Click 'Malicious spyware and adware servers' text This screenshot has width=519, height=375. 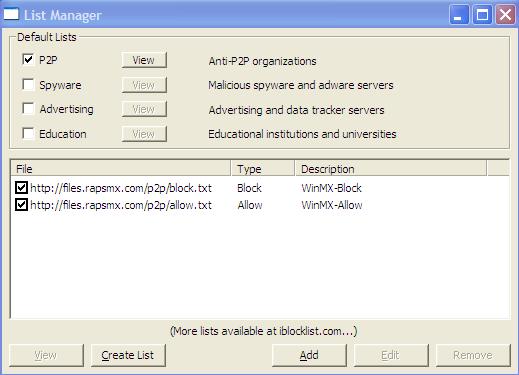point(301,85)
